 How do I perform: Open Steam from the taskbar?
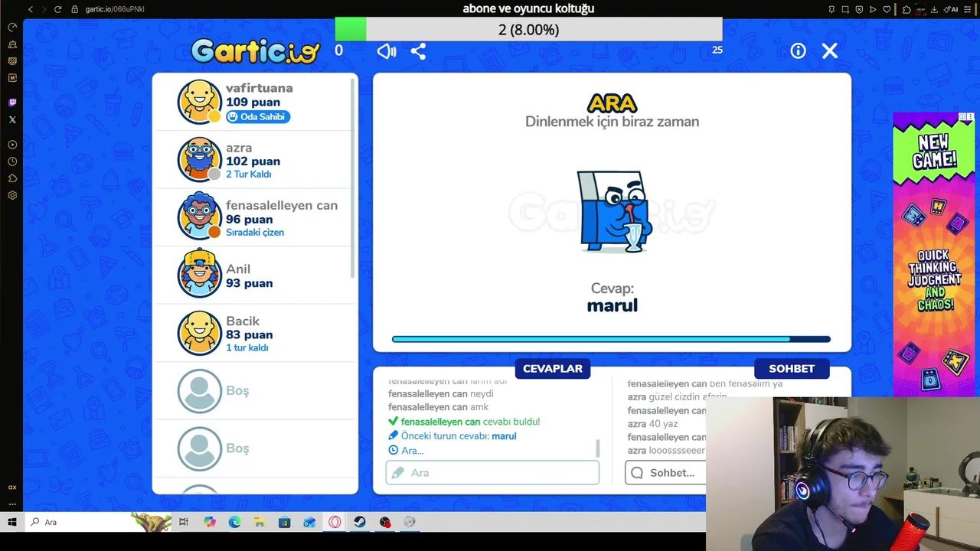coord(359,522)
